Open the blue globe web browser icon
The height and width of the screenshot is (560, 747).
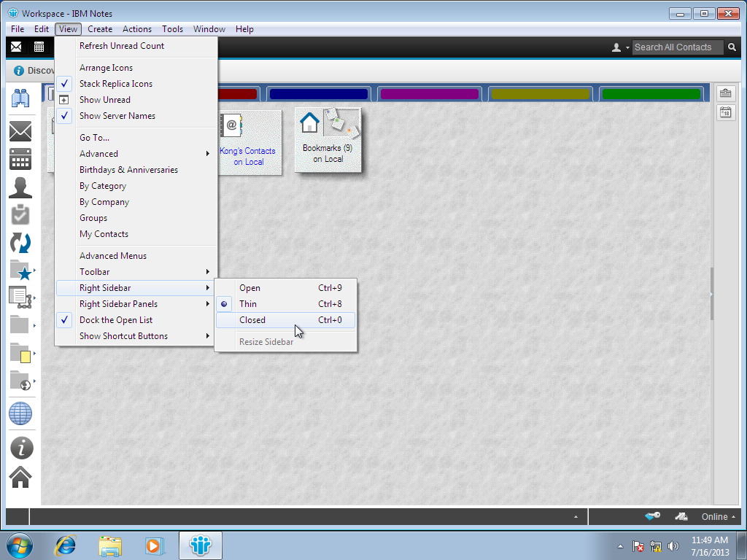20,413
